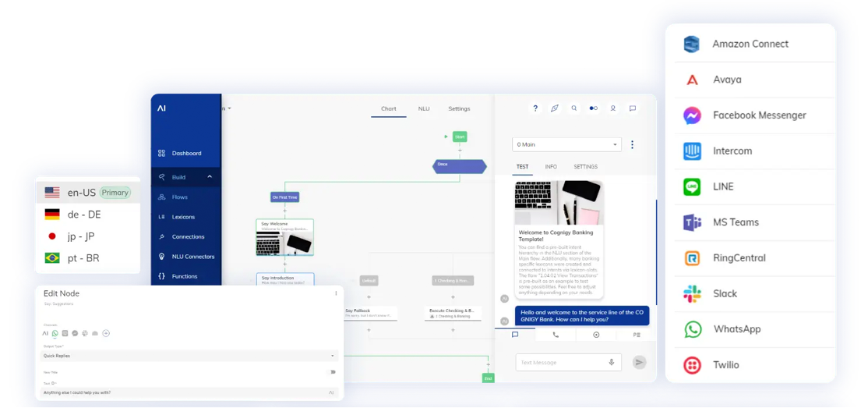This screenshot has height=408, width=868.
Task: Select the en-US Primary language
Action: pos(87,193)
